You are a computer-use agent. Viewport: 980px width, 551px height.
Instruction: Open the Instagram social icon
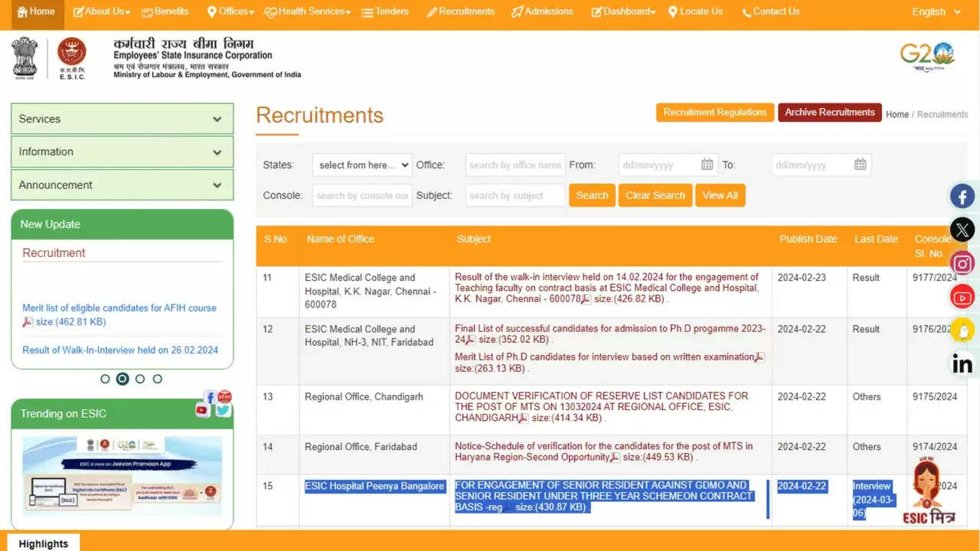(x=962, y=263)
